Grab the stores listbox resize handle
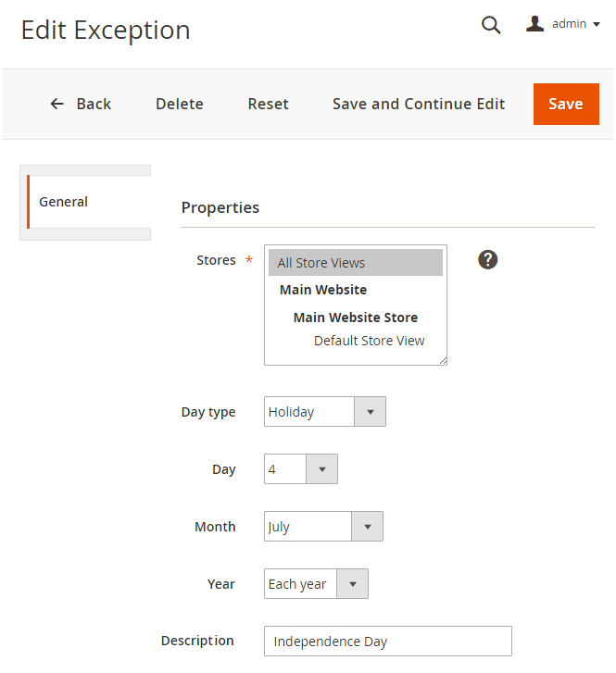 click(x=443, y=361)
